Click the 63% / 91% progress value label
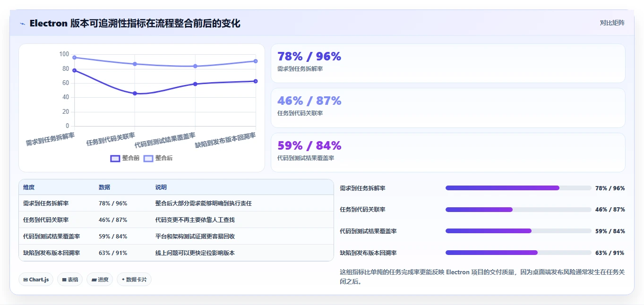The width and height of the screenshot is (644, 305). coord(610,253)
